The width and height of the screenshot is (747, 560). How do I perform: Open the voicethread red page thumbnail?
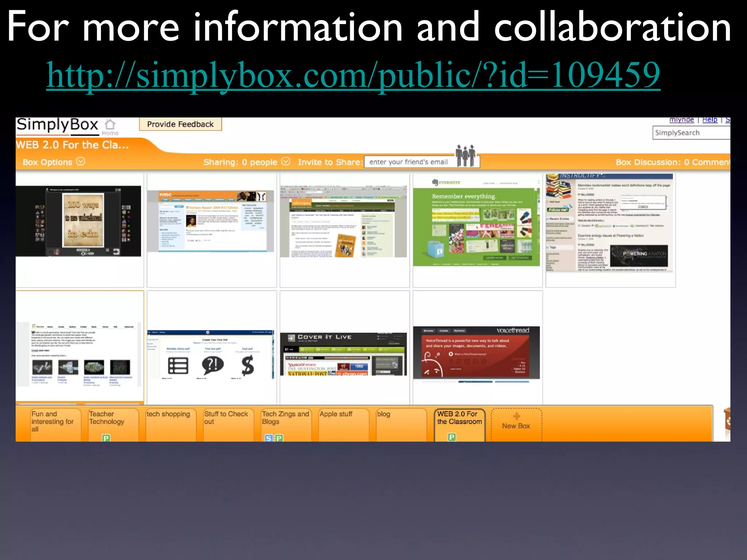476,354
